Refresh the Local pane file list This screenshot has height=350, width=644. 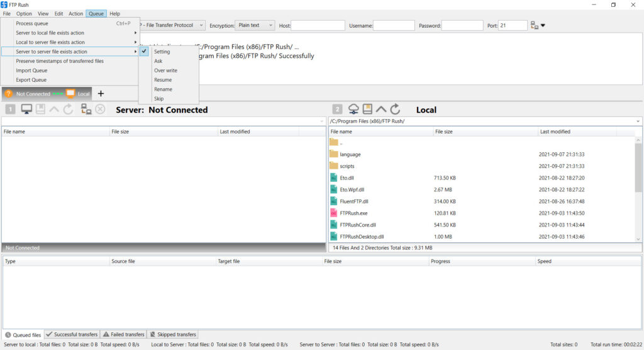coord(395,109)
